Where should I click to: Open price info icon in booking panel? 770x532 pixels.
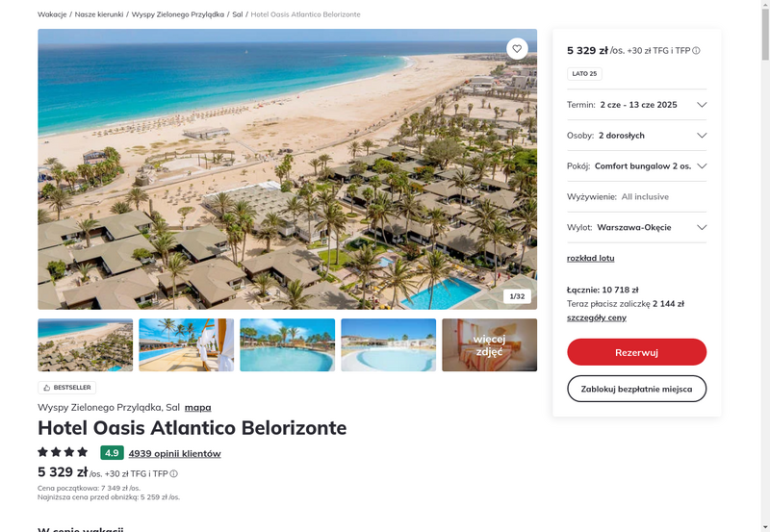pos(696,51)
